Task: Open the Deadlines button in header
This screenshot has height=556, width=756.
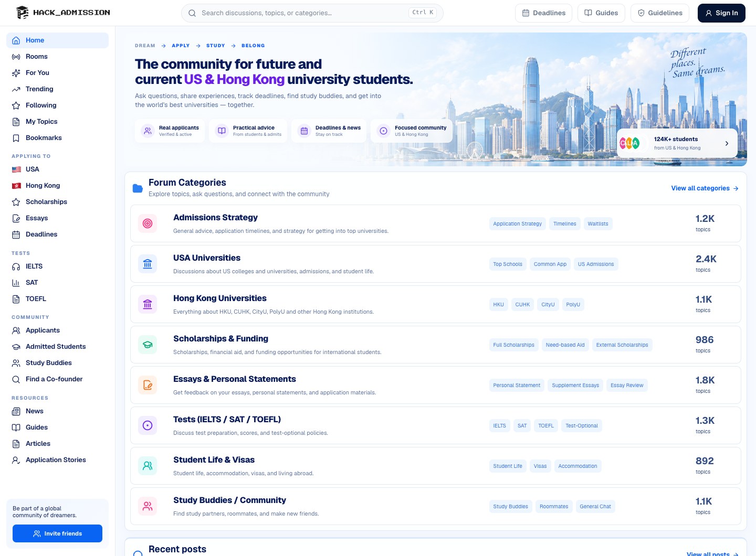Action: [x=544, y=13]
